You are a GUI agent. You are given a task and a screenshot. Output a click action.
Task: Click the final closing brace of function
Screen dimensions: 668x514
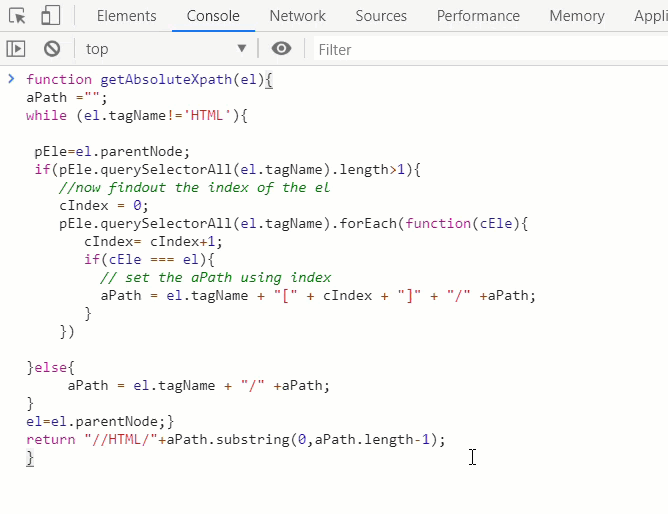tap(30, 458)
